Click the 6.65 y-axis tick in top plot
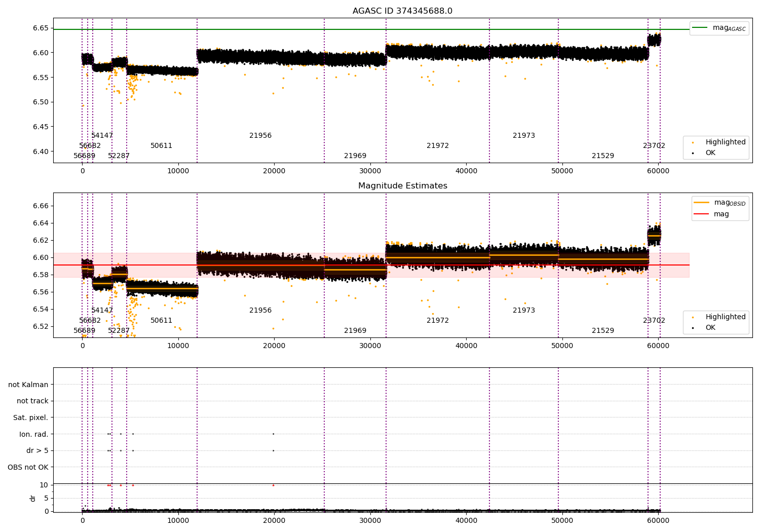 pos(41,28)
